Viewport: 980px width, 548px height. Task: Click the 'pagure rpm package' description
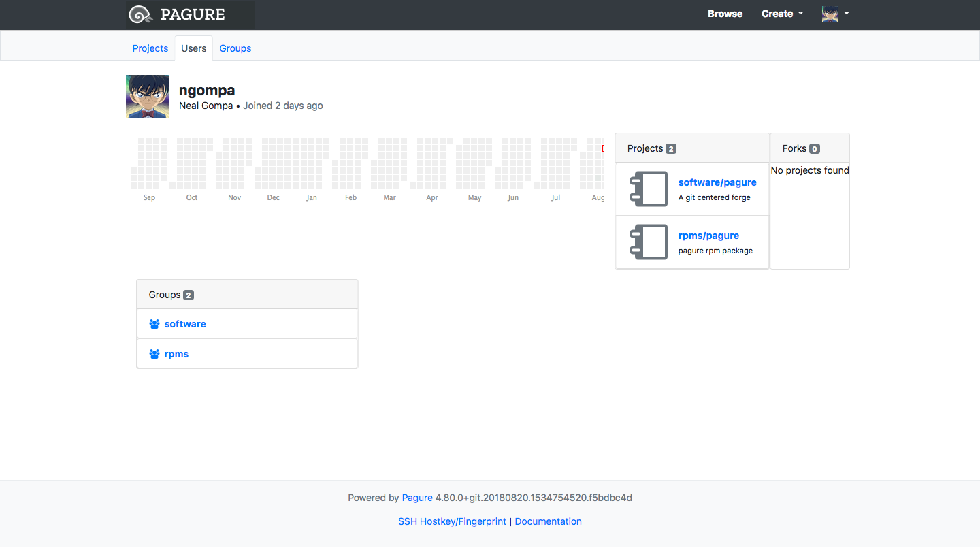(715, 251)
